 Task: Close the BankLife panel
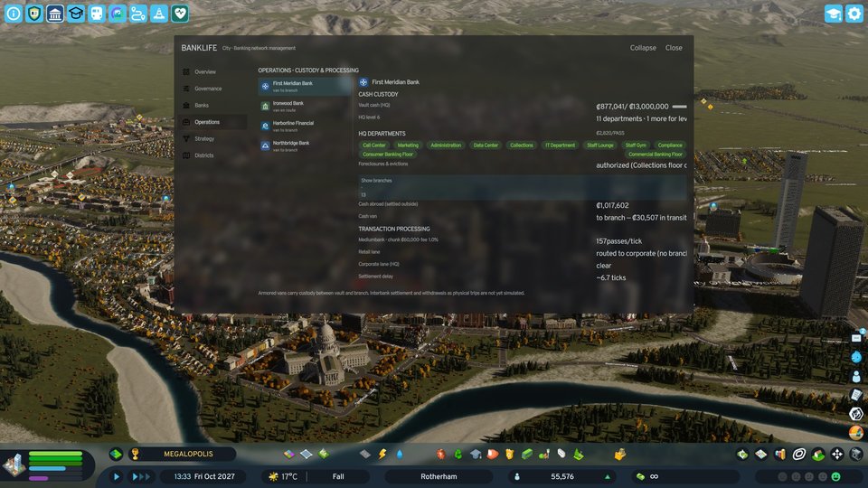[674, 48]
